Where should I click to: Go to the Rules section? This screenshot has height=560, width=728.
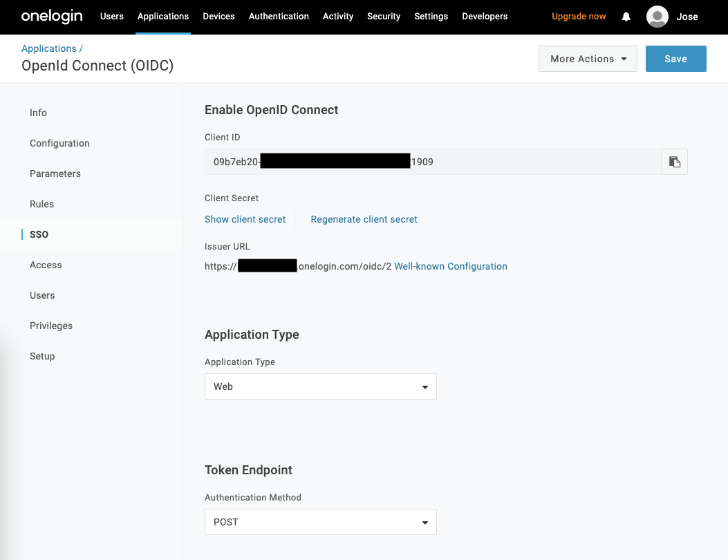(41, 204)
